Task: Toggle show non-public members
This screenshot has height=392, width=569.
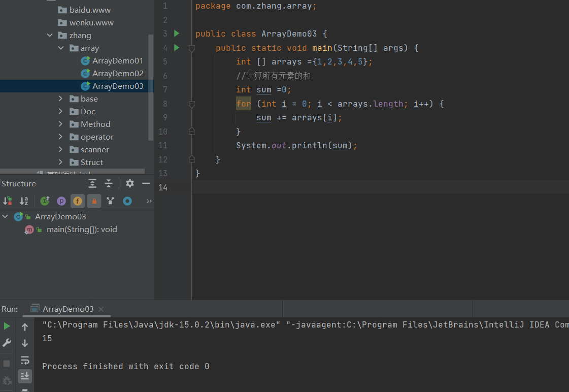Action: 94,201
